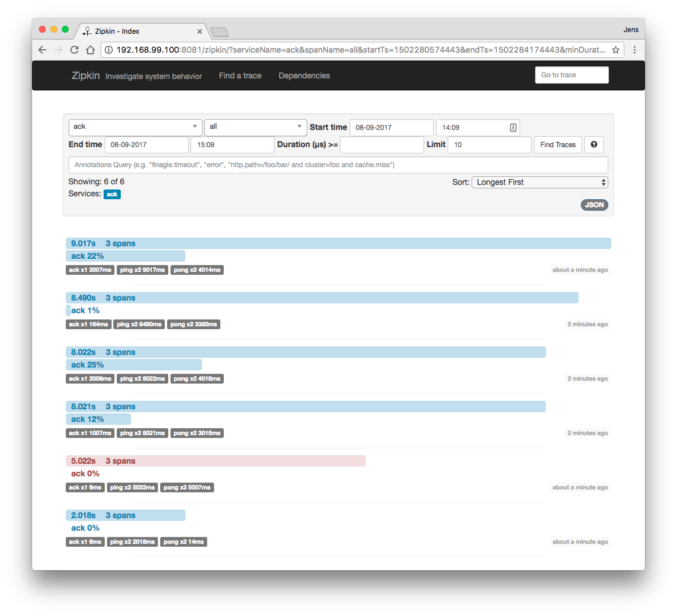Image resolution: width=677 pixels, height=616 pixels.
Task: Open the Sort dropdown set to Longest First
Action: (540, 182)
